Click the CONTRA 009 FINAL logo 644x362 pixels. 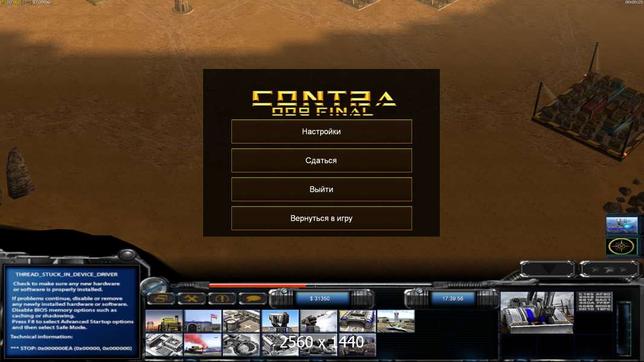(324, 103)
